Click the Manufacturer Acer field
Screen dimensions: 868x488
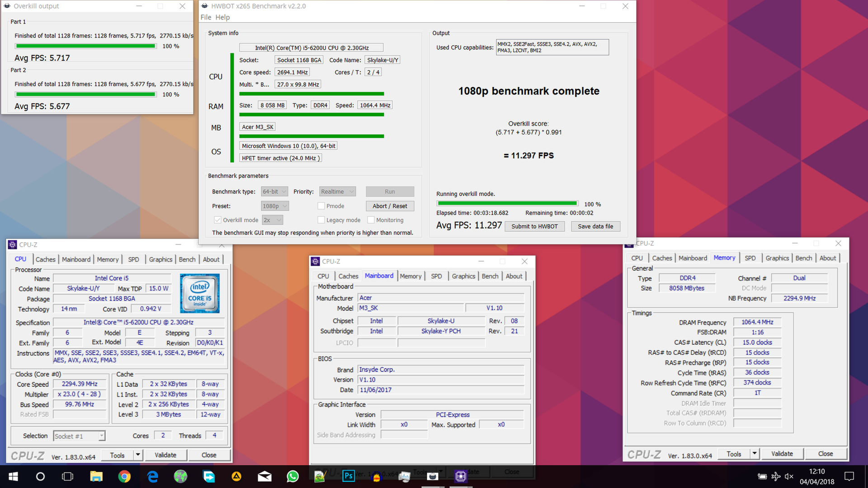pos(441,298)
